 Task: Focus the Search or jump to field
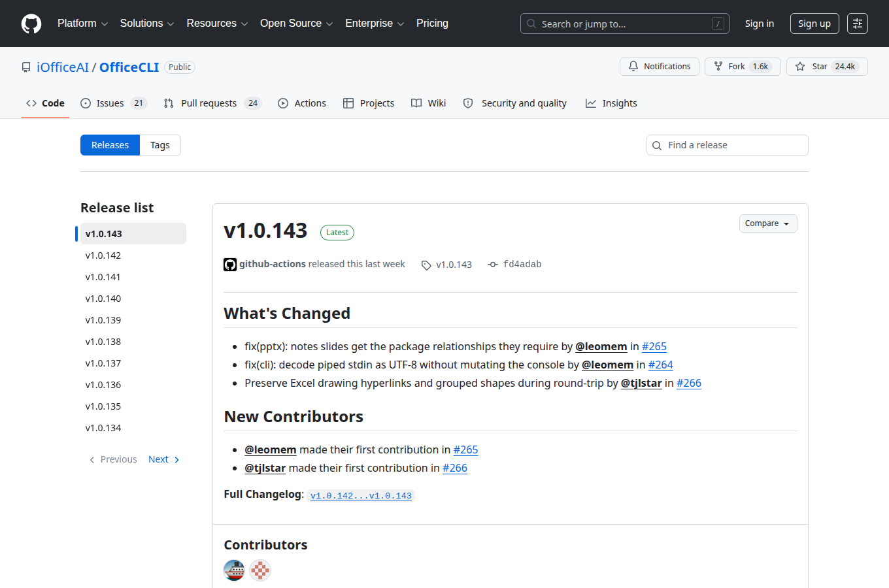(x=624, y=24)
